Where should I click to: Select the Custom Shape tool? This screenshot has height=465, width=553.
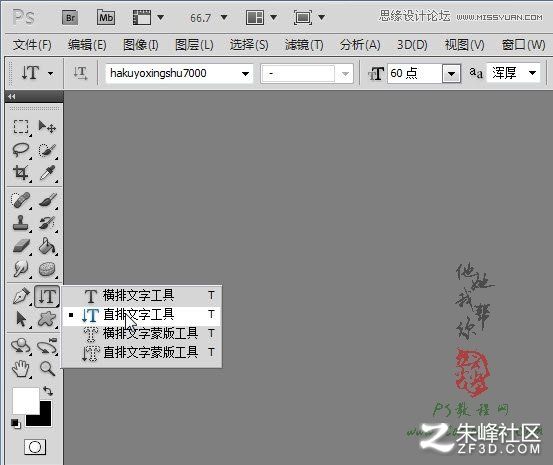tap(47, 319)
